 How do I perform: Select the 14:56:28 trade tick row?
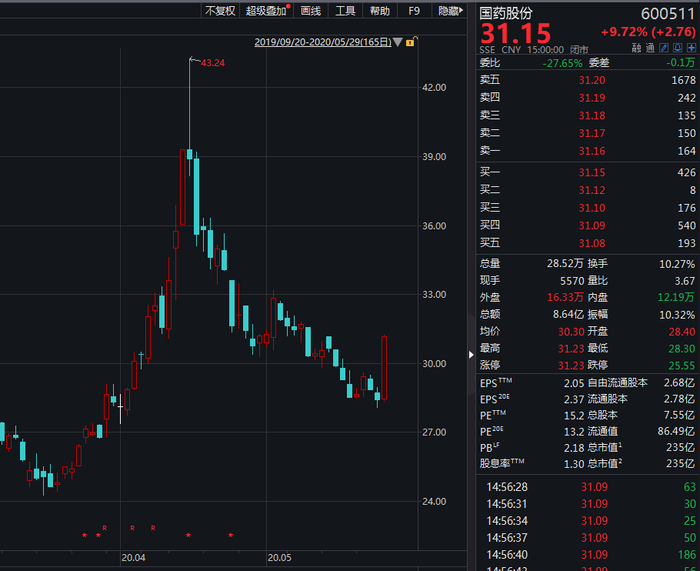(x=588, y=487)
